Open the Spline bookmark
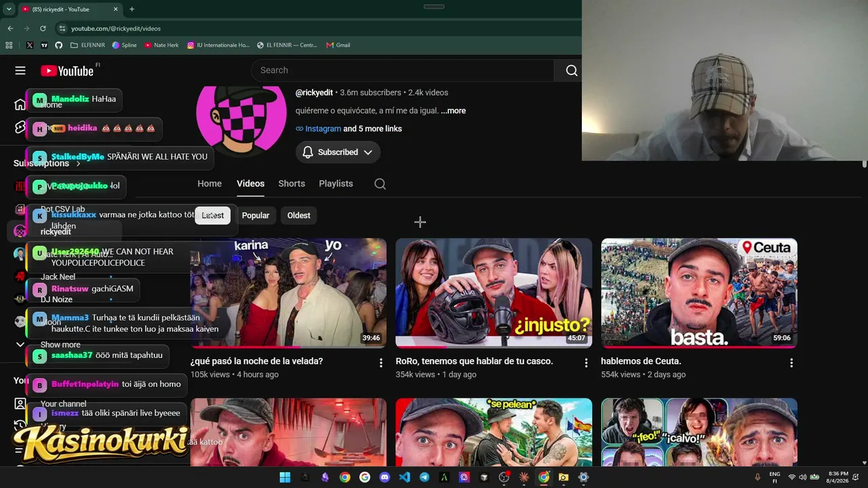 124,45
